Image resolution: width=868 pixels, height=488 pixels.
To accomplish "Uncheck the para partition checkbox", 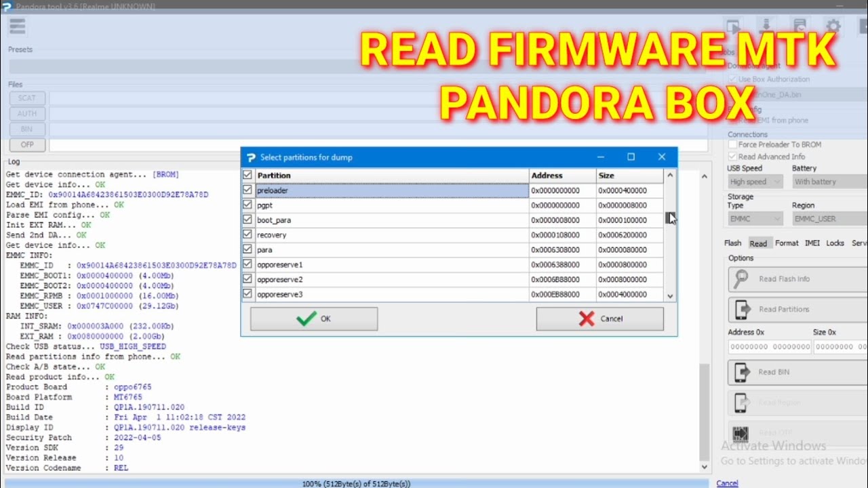I will pyautogui.click(x=248, y=249).
